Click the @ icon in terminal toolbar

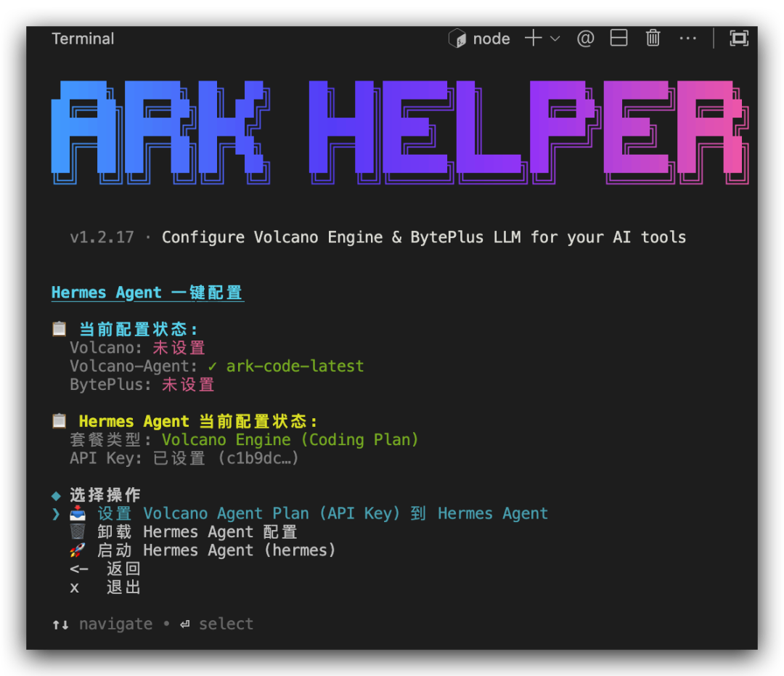tap(586, 38)
